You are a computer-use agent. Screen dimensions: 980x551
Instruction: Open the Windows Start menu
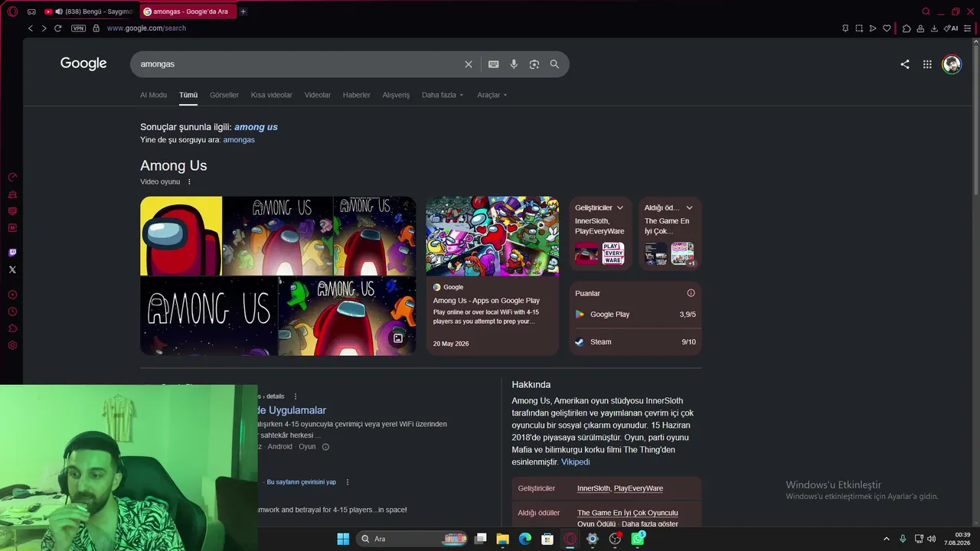click(343, 539)
